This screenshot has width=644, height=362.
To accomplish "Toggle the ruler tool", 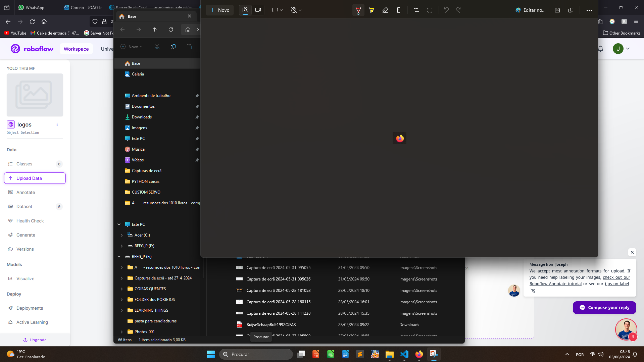I will click(399, 10).
